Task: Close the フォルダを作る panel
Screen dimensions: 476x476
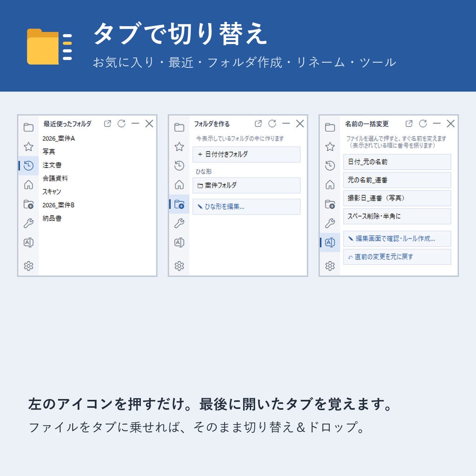Action: (300, 124)
